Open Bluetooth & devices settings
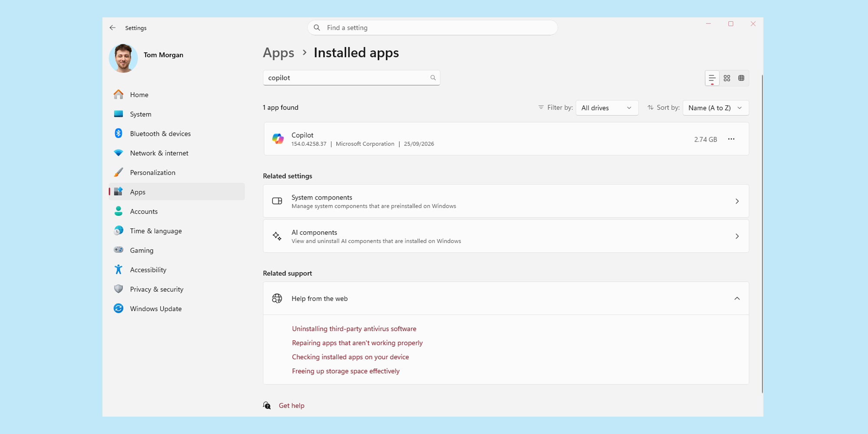Viewport: 868px width, 434px height. tap(177, 134)
